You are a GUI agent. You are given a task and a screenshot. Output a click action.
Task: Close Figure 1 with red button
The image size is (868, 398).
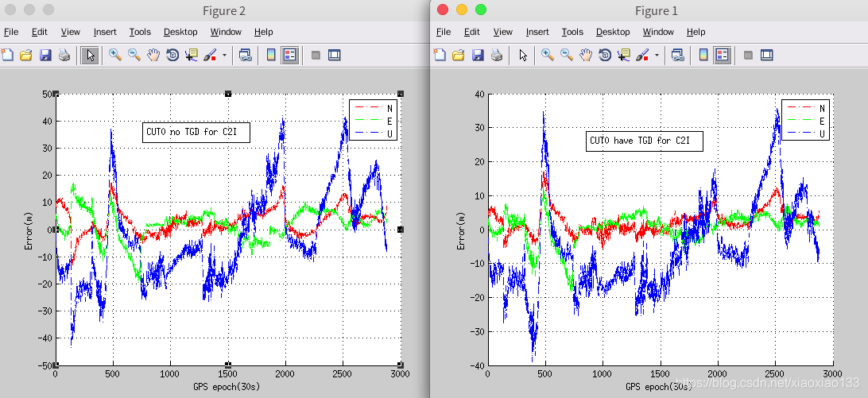coord(442,10)
